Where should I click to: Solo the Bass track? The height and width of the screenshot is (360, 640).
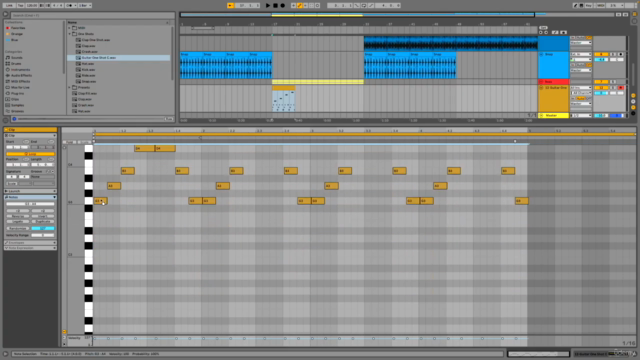point(613,82)
